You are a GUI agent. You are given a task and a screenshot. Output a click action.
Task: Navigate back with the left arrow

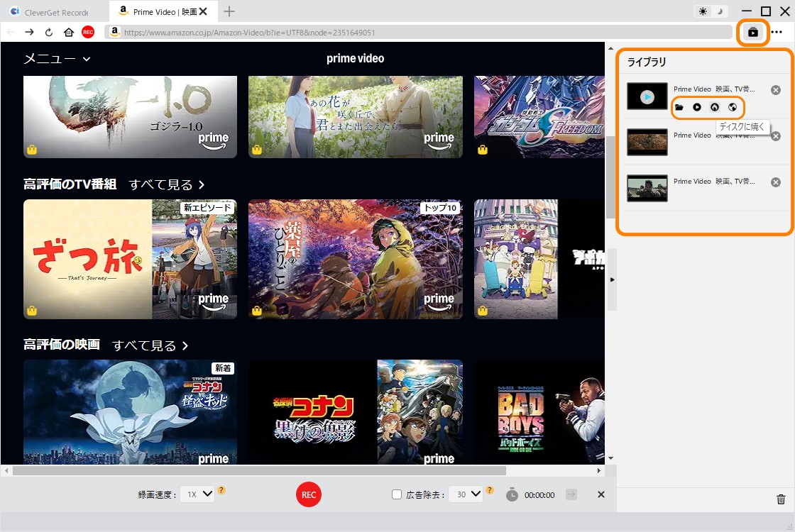[11, 33]
